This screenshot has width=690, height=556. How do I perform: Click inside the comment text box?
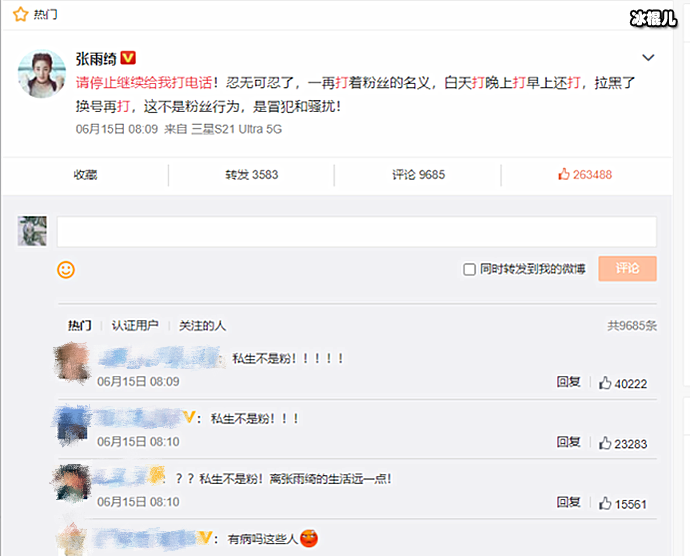(357, 232)
